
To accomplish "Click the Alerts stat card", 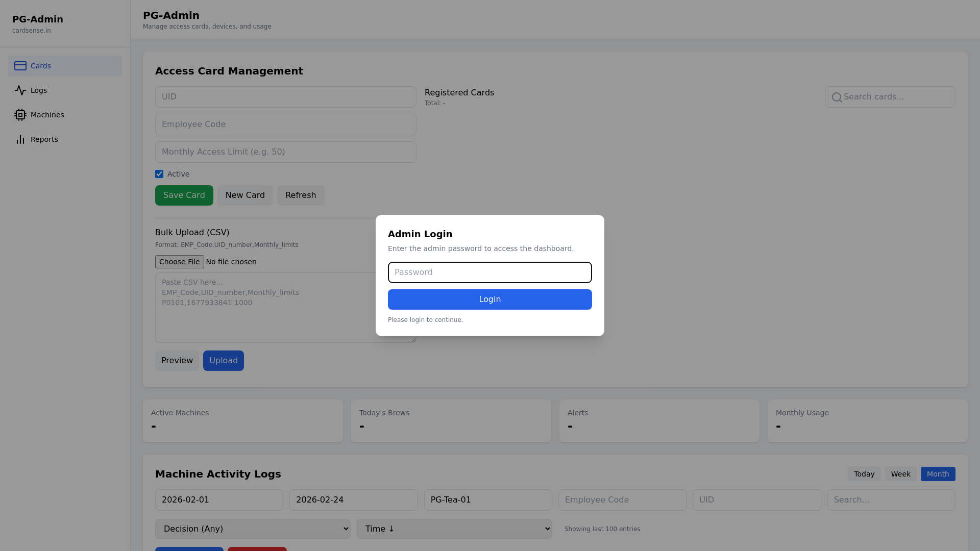I will (659, 421).
